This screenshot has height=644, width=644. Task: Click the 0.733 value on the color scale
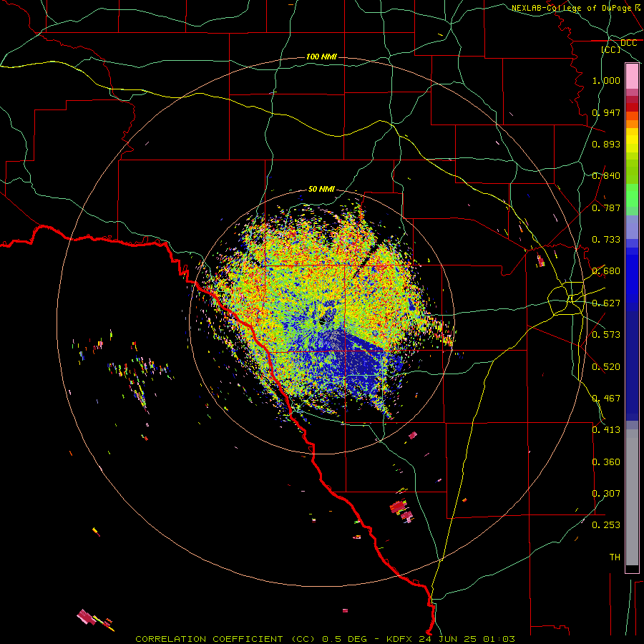coord(606,240)
